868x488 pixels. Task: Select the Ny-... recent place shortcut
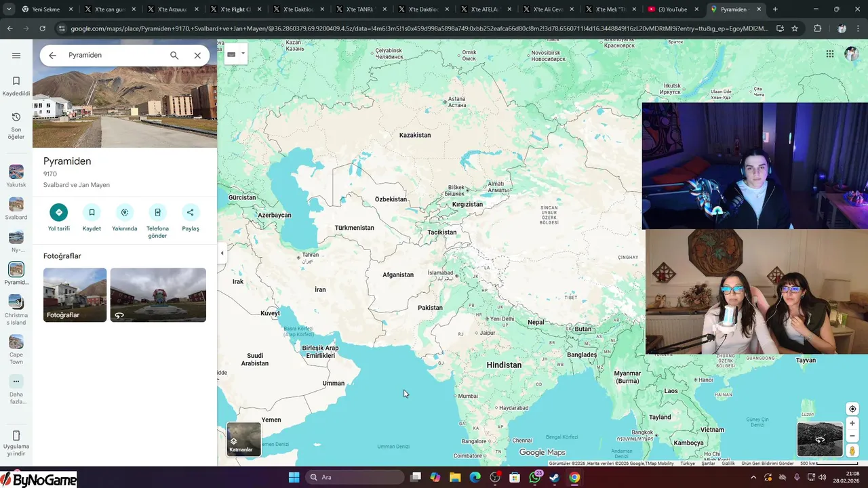coord(16,241)
